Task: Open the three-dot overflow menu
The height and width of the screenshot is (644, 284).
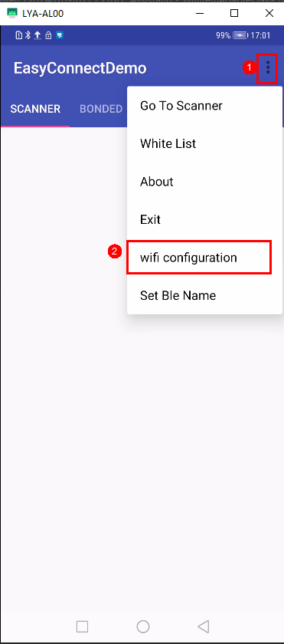Action: [x=269, y=67]
